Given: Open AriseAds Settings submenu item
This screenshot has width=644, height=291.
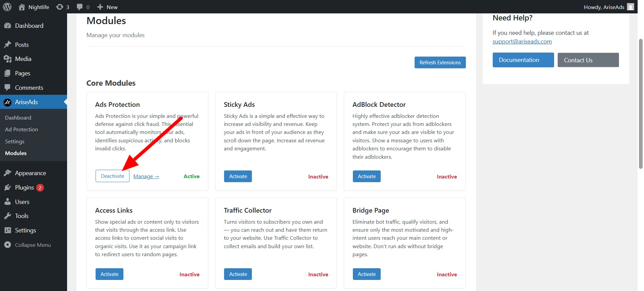Looking at the screenshot, I should tap(15, 141).
